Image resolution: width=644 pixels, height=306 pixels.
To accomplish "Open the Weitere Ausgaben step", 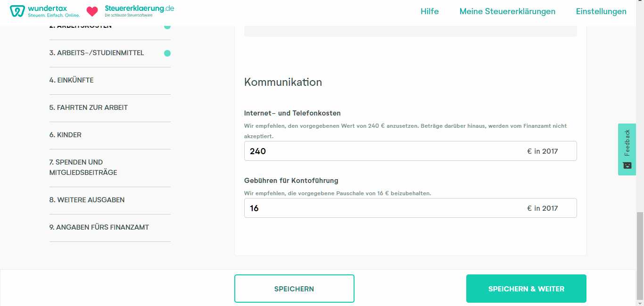I will tap(86, 200).
